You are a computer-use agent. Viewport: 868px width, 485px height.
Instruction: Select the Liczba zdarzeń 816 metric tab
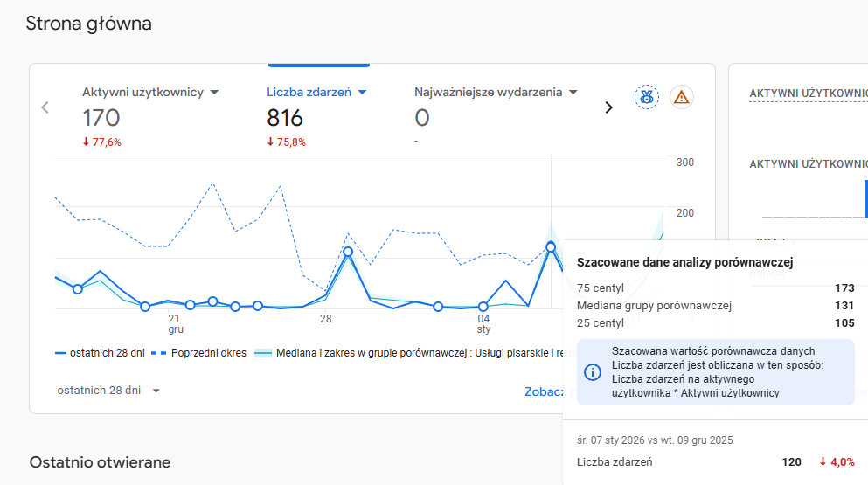pyautogui.click(x=316, y=116)
